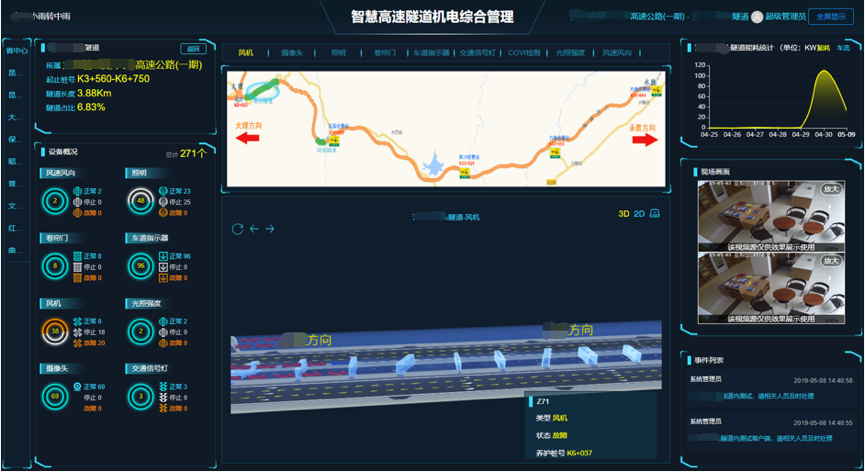The height and width of the screenshot is (472, 865).
Task: Click the left arrow icon above the 3D view
Action: coord(254,229)
